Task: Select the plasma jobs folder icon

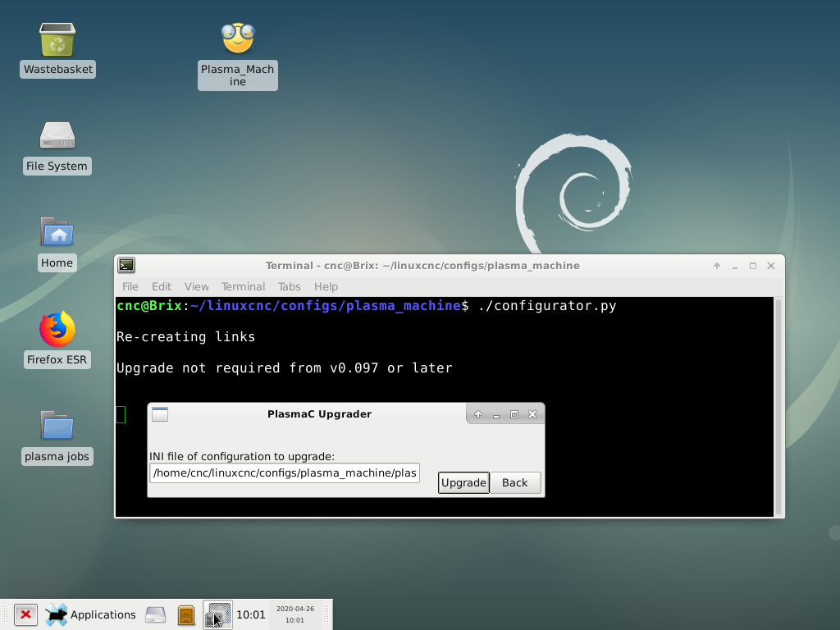Action: coord(57,427)
